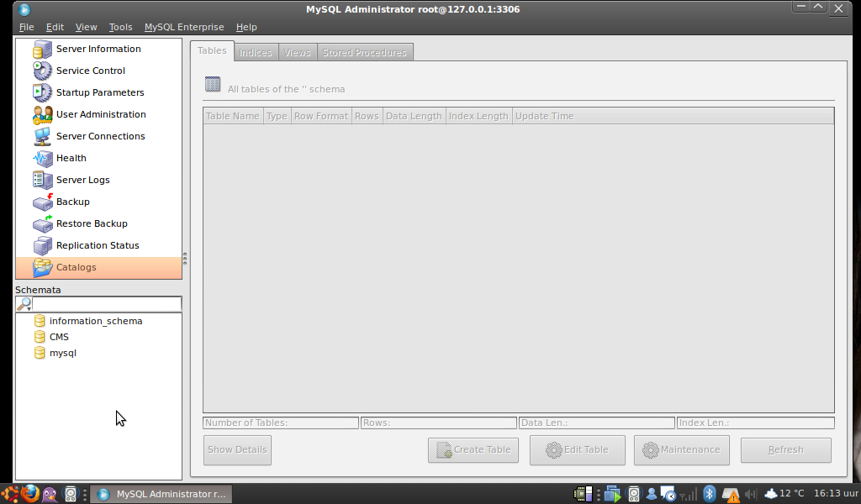Sort by the Table Name column header
The height and width of the screenshot is (504, 861).
pyautogui.click(x=233, y=116)
